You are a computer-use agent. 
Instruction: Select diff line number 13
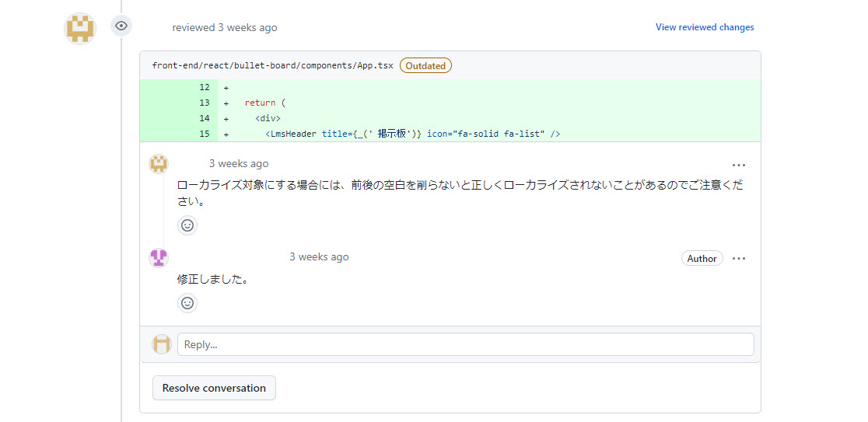point(205,103)
